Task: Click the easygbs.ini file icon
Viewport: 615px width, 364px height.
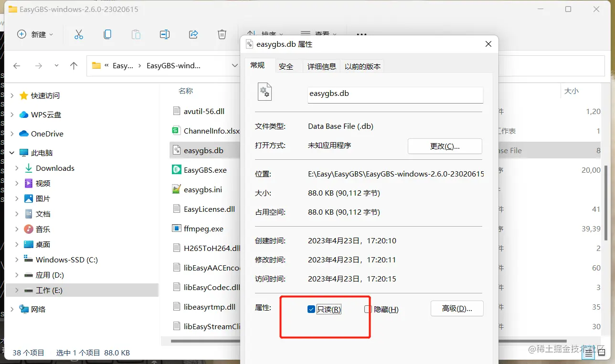Action: (176, 189)
